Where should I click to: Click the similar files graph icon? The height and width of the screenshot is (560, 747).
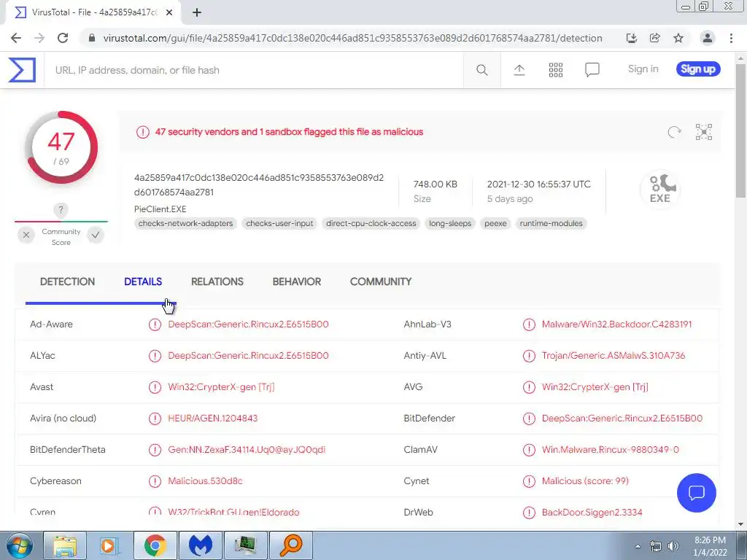704,132
